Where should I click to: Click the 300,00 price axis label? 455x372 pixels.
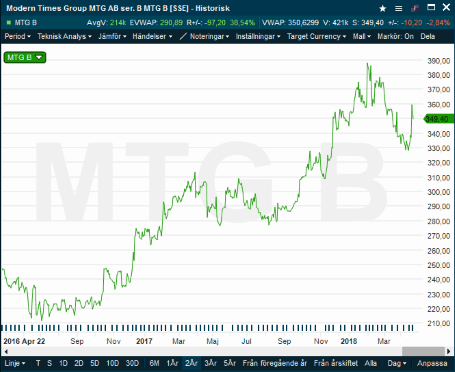(x=439, y=192)
